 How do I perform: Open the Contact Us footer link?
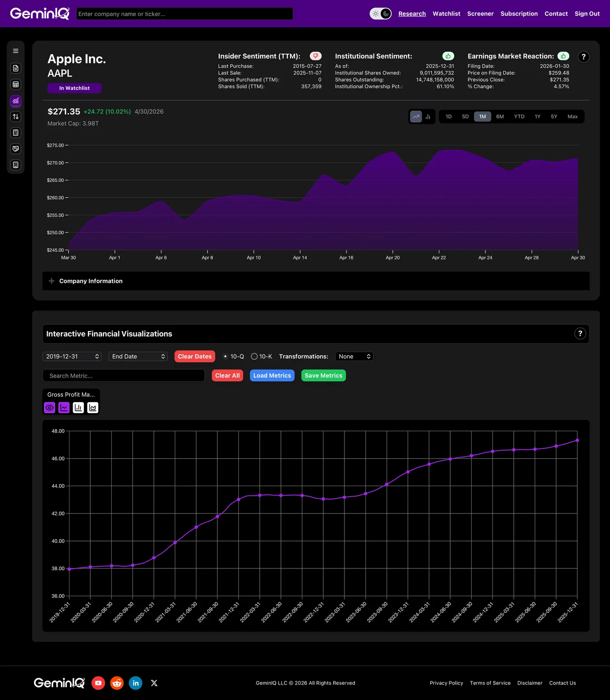coord(562,683)
